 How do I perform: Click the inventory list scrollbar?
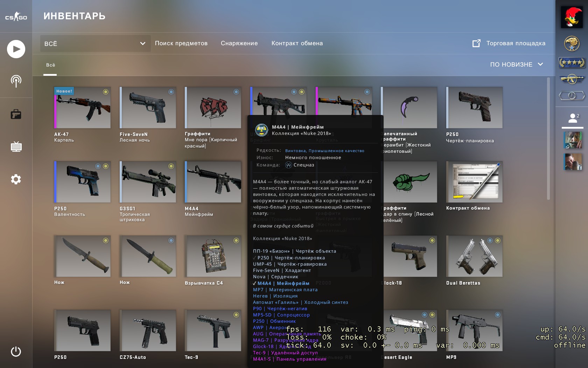click(x=548, y=139)
